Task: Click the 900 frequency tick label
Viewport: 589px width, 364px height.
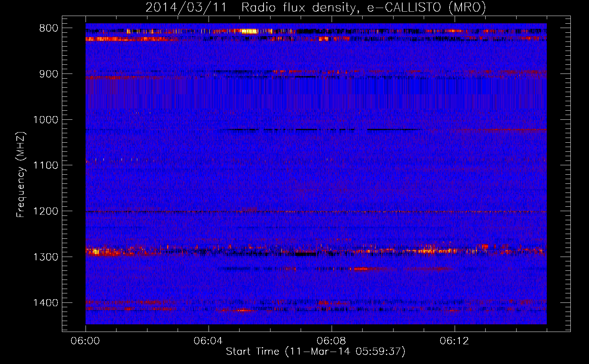Action: [x=49, y=74]
